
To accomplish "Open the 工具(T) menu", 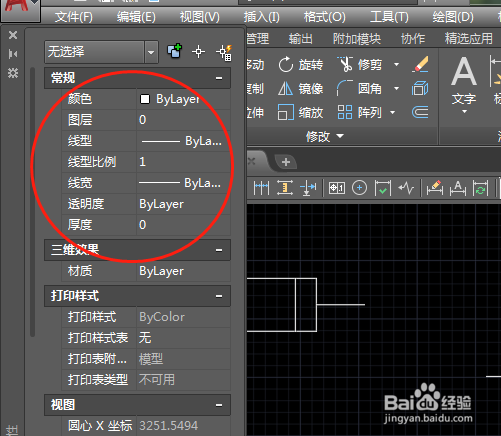I will (389, 17).
